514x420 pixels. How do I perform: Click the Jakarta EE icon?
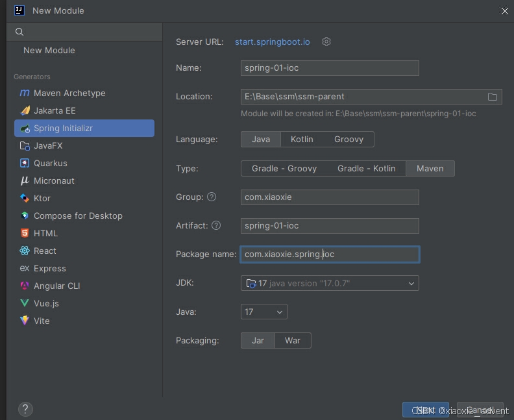pyautogui.click(x=25, y=111)
